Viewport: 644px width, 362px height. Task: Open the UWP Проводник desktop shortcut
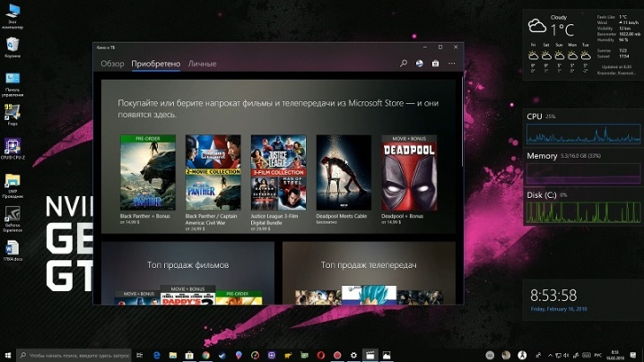(13, 185)
